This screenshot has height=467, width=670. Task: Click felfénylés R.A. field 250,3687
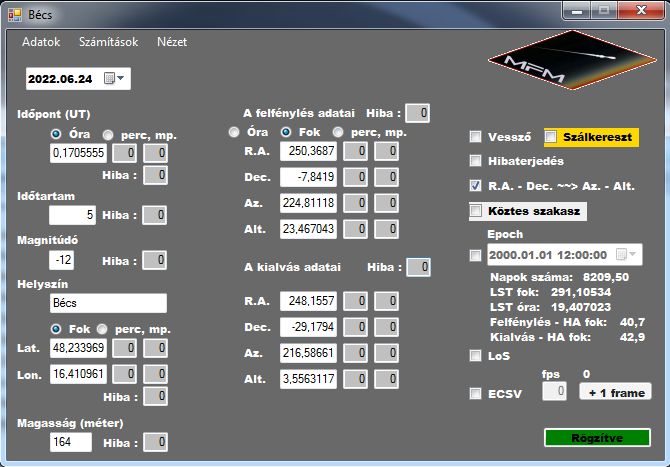(x=308, y=151)
